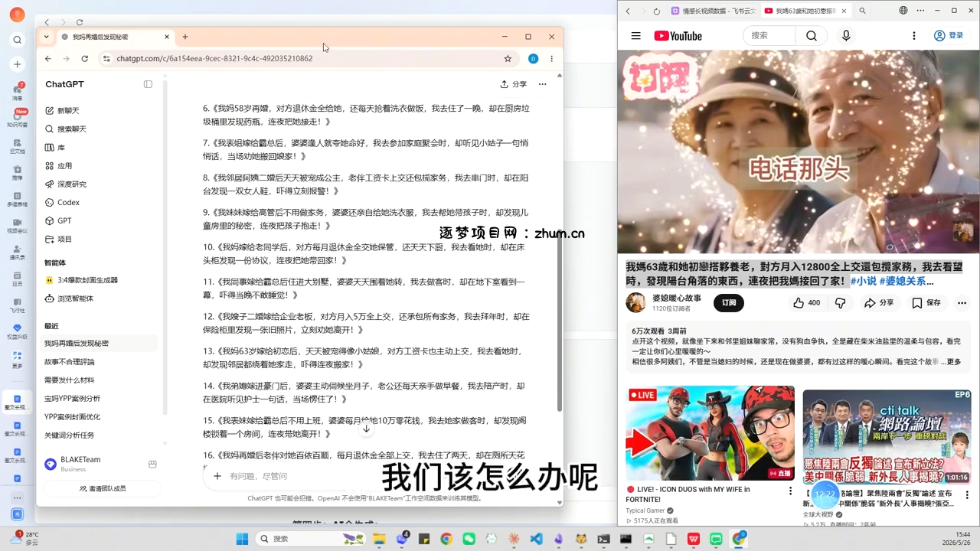Screen dimensions: 980x551
Task: Expand description with ...更多
Action: pos(949,362)
